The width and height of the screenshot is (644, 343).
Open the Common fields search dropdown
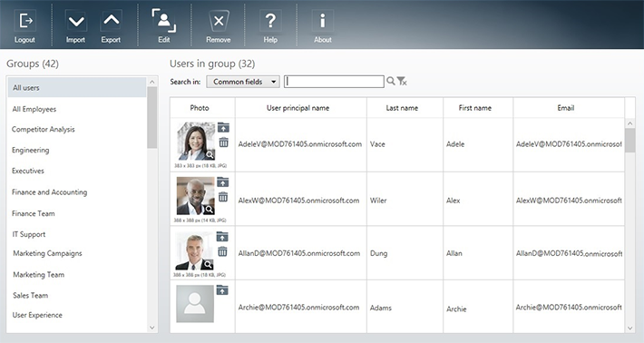(243, 82)
